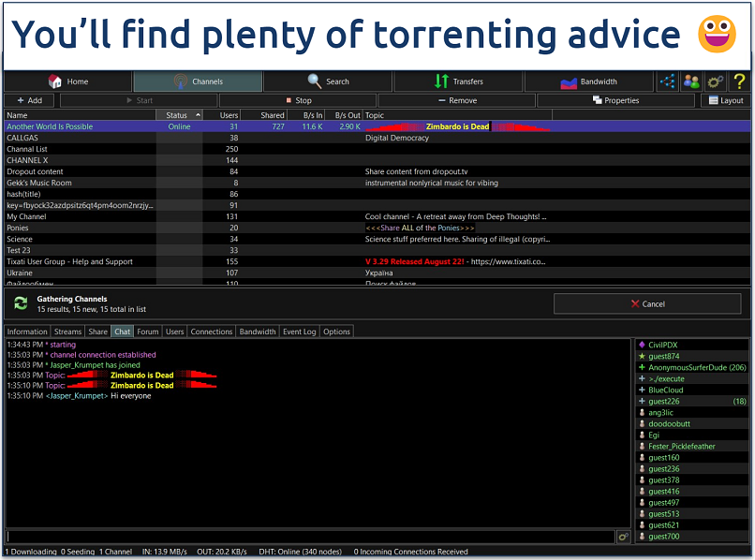This screenshot has width=755, height=560.
Task: Click the Add channel button
Action: click(29, 100)
